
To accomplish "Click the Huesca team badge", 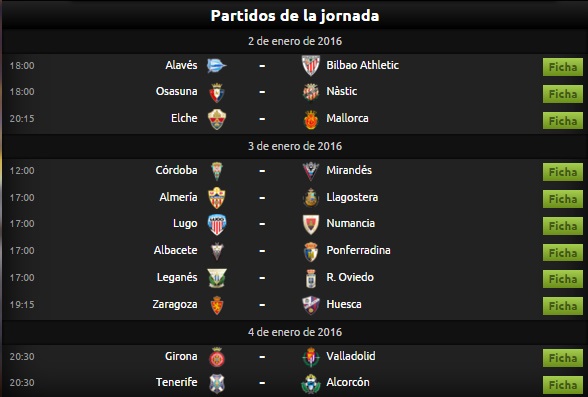I will (x=310, y=305).
